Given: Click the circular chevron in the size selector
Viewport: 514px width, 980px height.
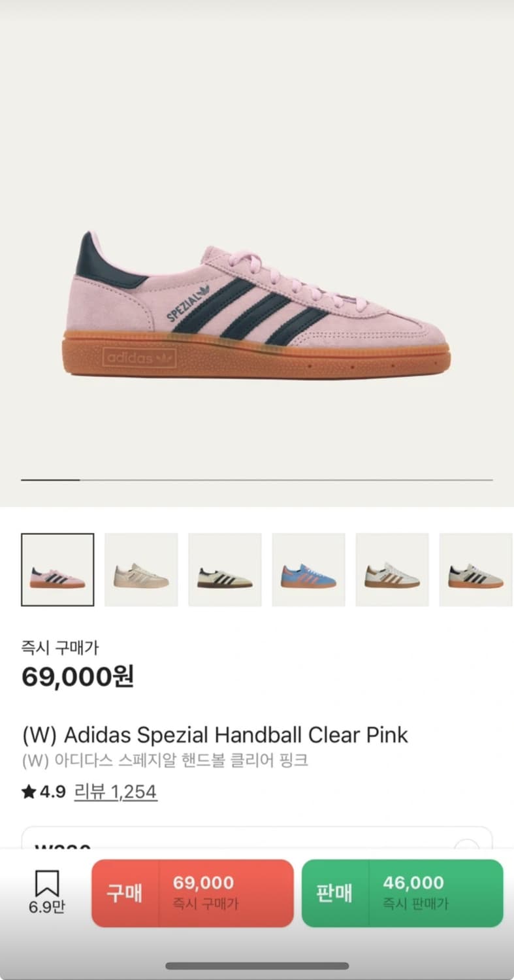Looking at the screenshot, I should 466,843.
